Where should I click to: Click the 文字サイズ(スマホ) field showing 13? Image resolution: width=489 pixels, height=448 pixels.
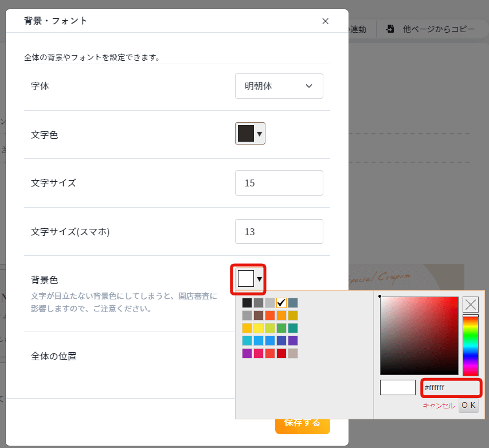279,232
